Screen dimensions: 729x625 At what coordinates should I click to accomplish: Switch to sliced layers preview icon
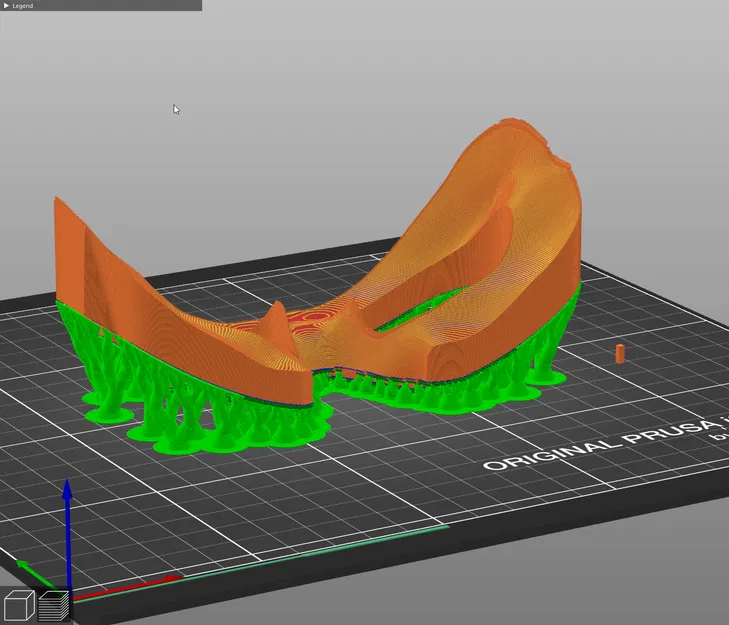[53, 605]
